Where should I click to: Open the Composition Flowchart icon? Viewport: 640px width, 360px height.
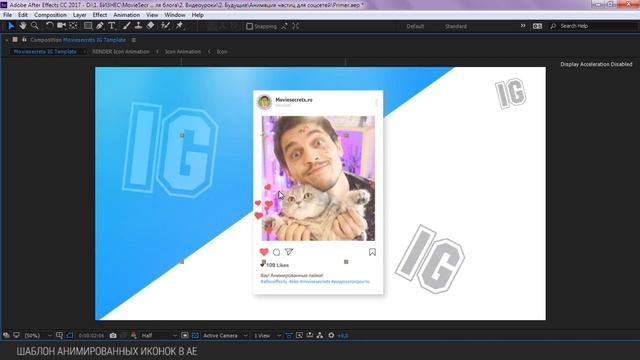[320, 336]
